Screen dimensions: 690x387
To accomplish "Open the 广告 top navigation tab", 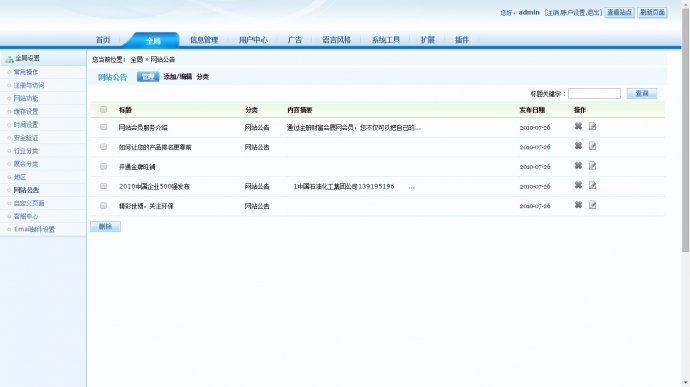I will 294,40.
